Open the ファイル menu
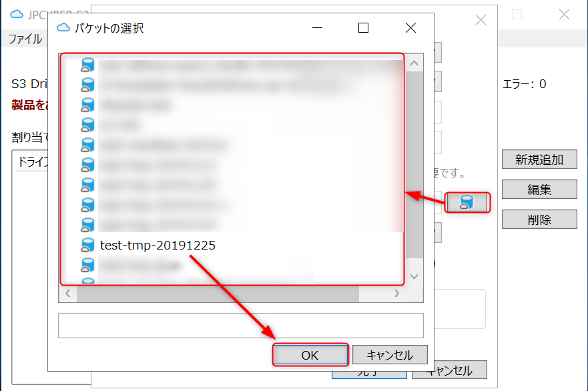The image size is (588, 391). (x=25, y=39)
